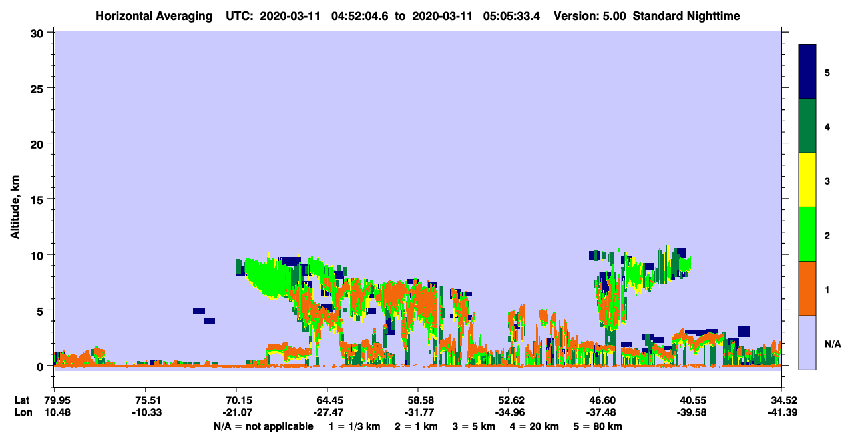Screen dimensions: 868x445
Task: Click legend text '3 = 5 km'
Action: pyautogui.click(x=474, y=426)
